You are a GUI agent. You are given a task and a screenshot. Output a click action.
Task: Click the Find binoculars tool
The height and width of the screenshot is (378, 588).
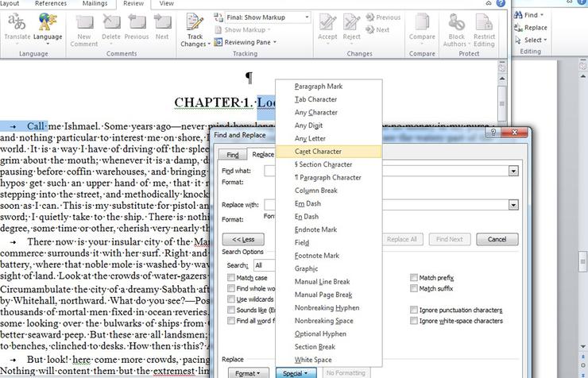(x=528, y=15)
